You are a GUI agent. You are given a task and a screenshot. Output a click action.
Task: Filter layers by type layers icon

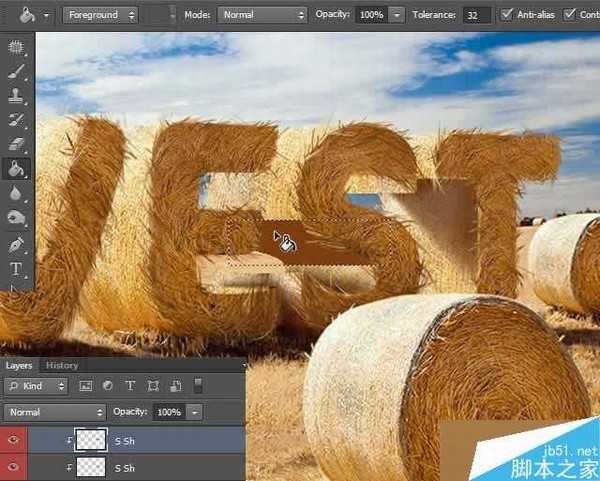pos(130,386)
